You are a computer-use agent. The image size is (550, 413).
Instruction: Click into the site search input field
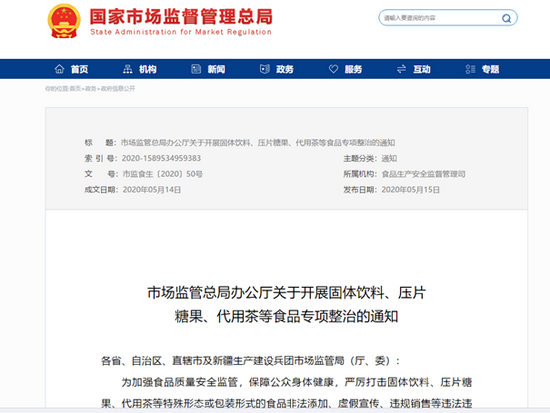(x=441, y=18)
